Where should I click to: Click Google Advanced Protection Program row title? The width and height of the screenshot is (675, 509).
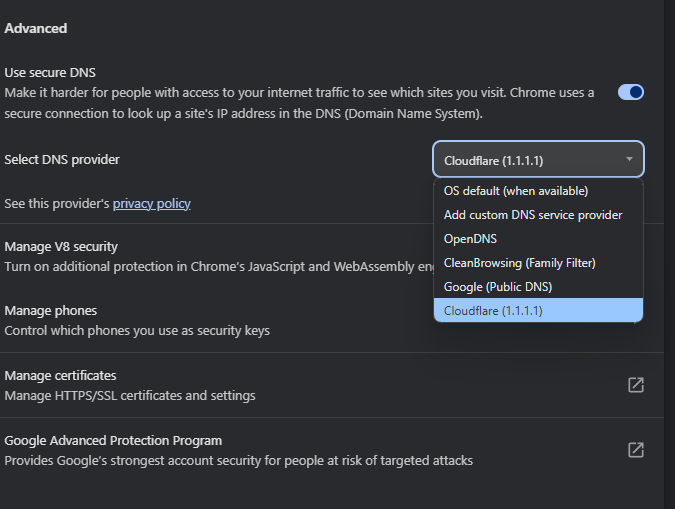coord(113,441)
